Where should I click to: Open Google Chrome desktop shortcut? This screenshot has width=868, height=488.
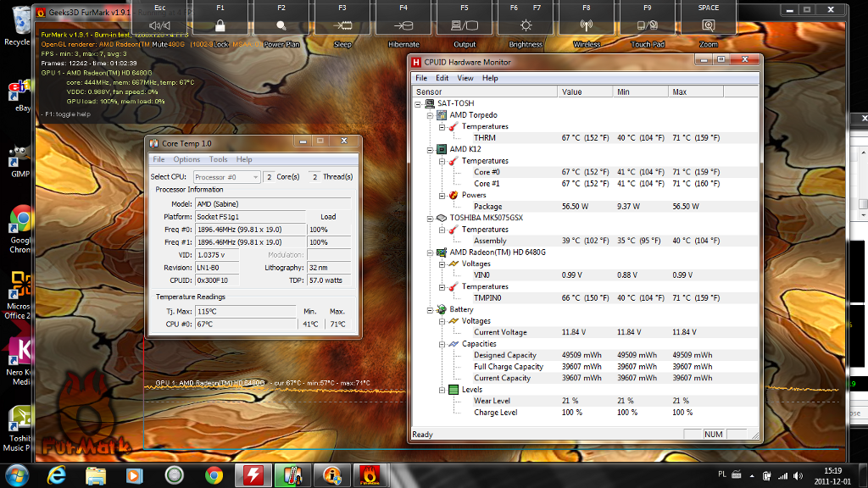(20, 230)
